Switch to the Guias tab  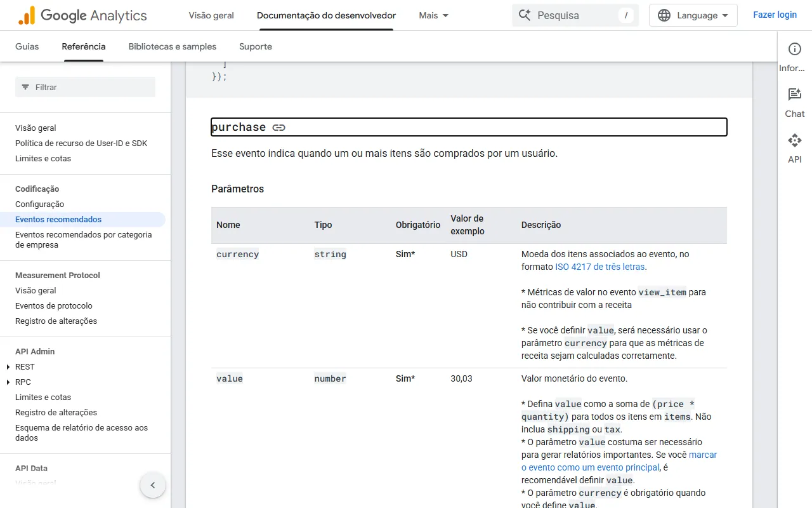pos(27,46)
